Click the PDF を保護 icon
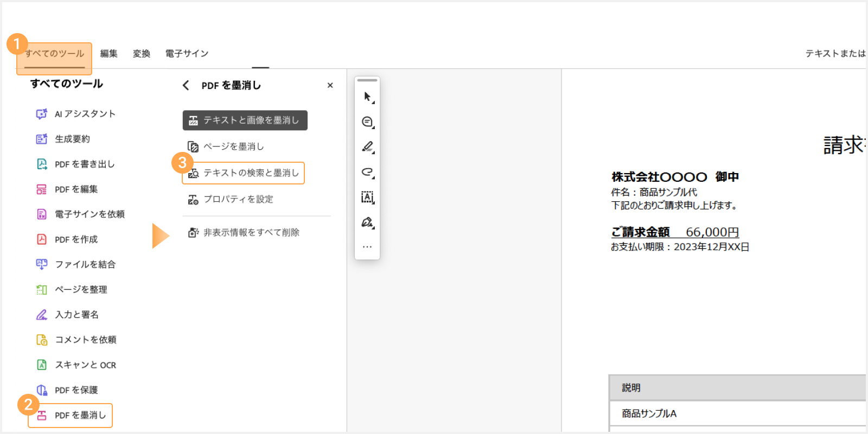Viewport: 868px width, 434px height. [x=42, y=390]
